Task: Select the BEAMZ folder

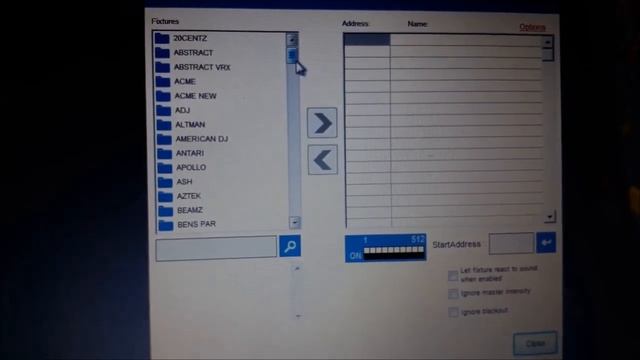Action: 181,210
